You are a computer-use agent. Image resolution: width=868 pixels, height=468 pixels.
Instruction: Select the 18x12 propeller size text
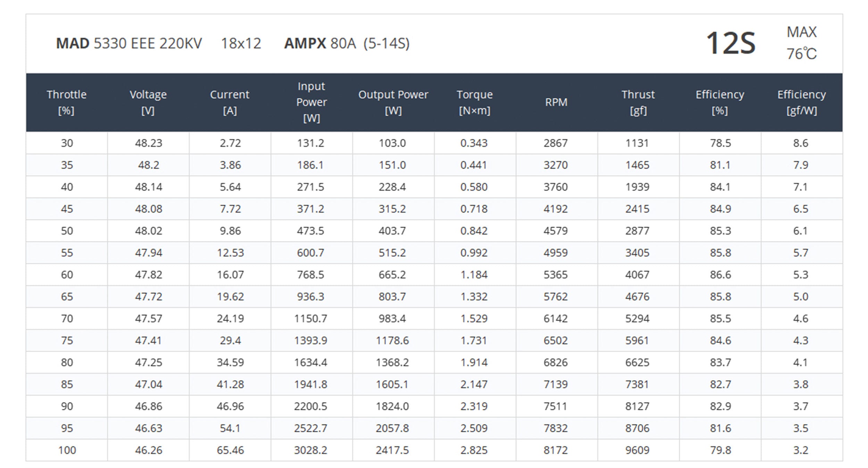tap(241, 44)
